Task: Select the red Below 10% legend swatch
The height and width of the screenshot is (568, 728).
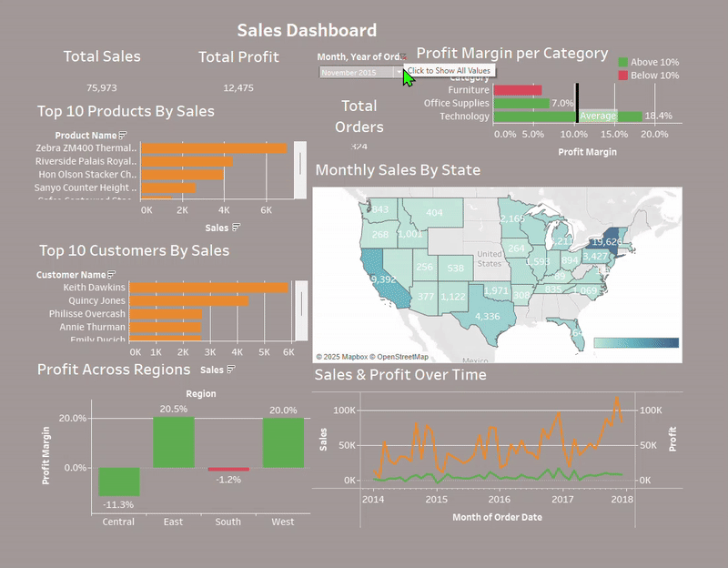Action: click(623, 76)
